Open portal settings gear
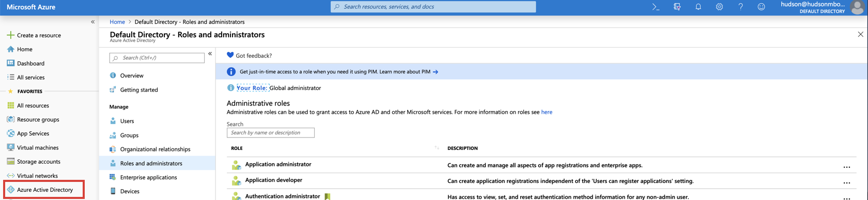The height and width of the screenshot is (200, 868). (x=719, y=7)
